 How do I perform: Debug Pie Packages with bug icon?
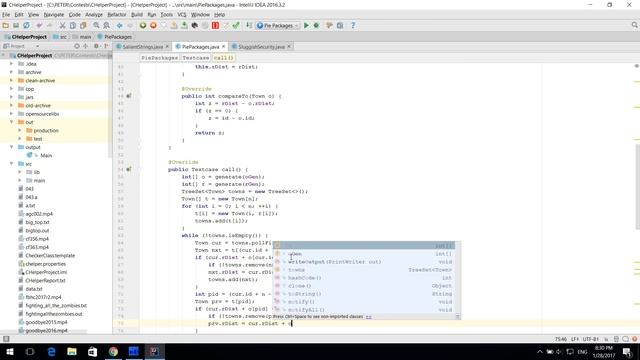[x=316, y=25]
